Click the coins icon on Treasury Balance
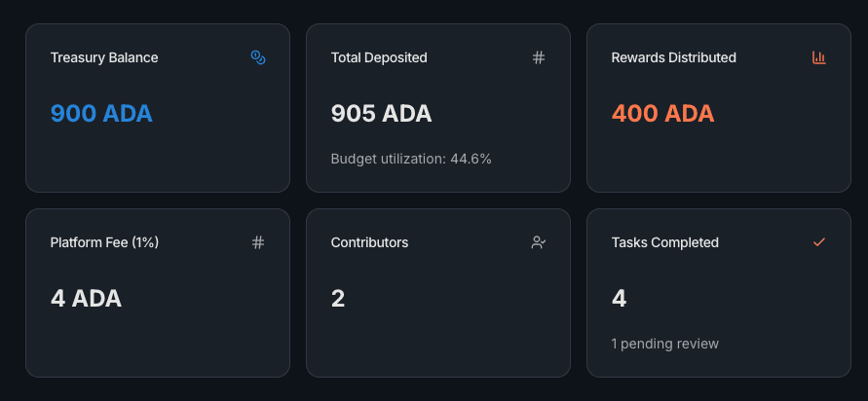 [x=258, y=57]
